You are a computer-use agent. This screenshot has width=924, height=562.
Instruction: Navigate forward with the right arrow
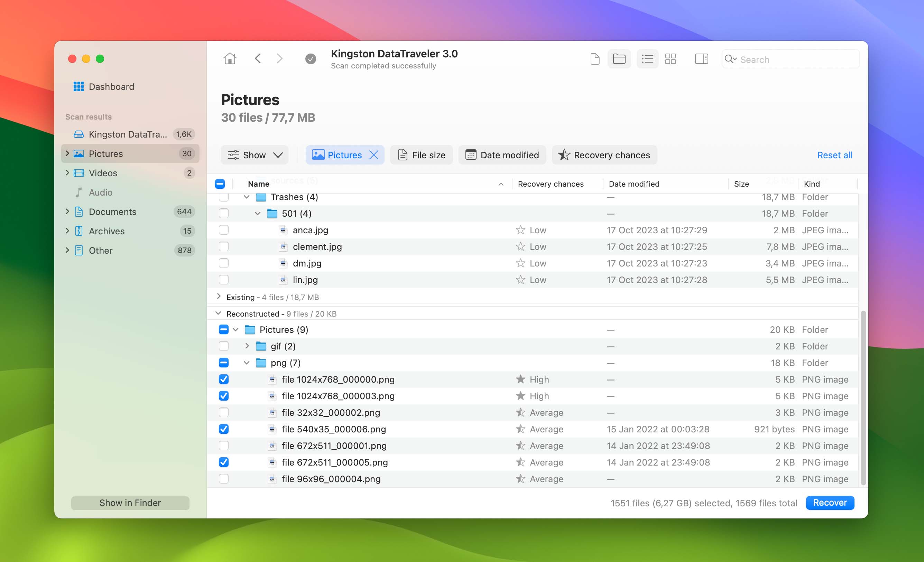click(x=279, y=58)
